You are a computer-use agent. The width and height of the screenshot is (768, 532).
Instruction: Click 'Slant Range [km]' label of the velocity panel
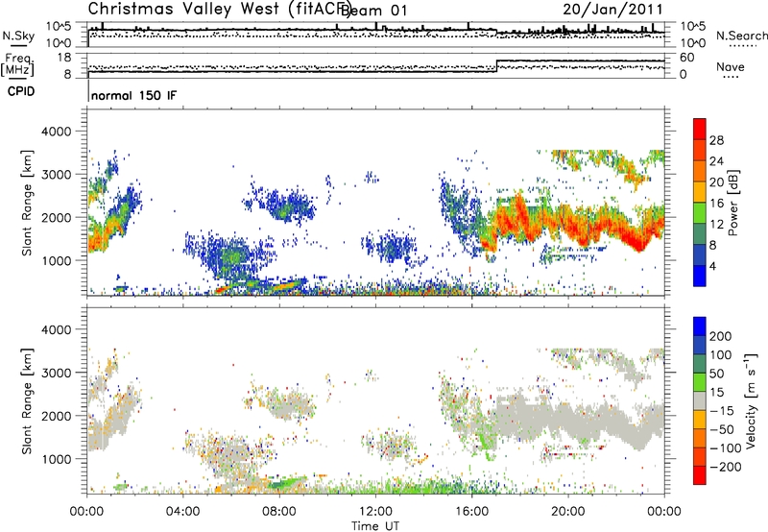tap(27, 401)
